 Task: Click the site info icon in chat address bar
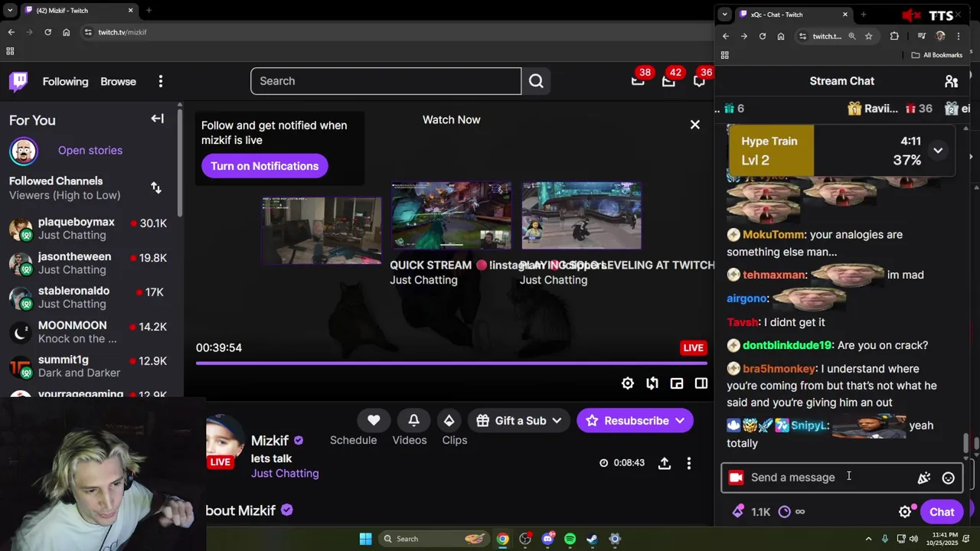coord(802,36)
